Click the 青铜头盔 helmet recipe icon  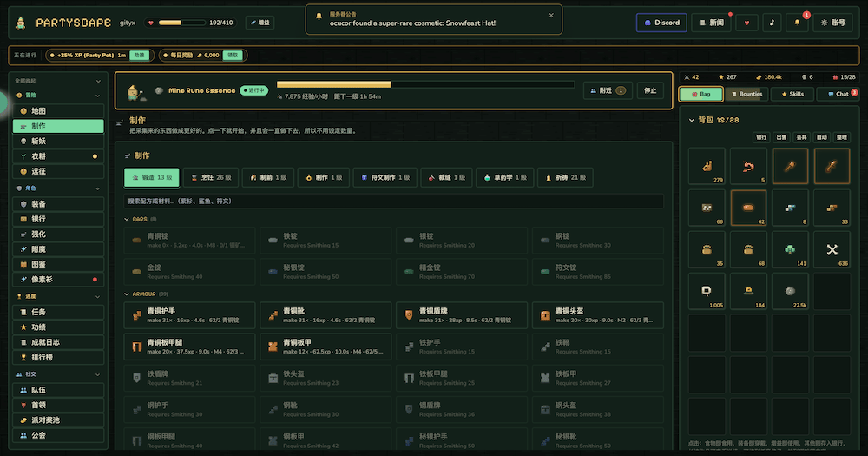[x=545, y=315]
